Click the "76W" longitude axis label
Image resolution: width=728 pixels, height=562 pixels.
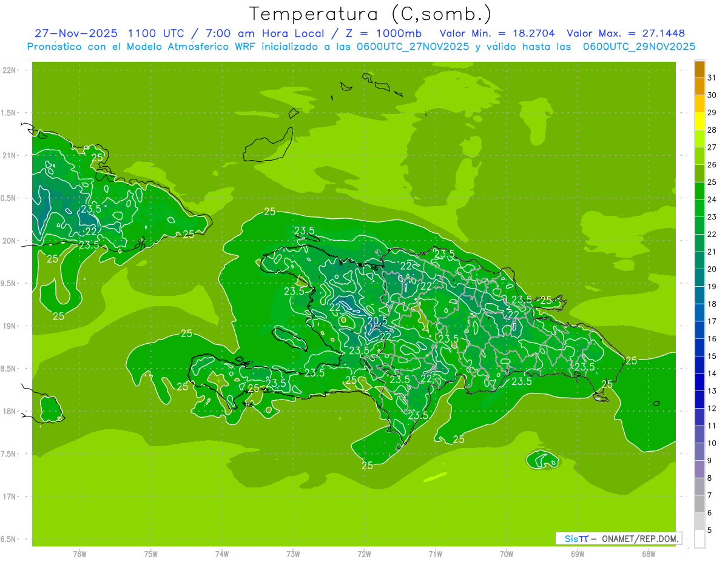[79, 554]
